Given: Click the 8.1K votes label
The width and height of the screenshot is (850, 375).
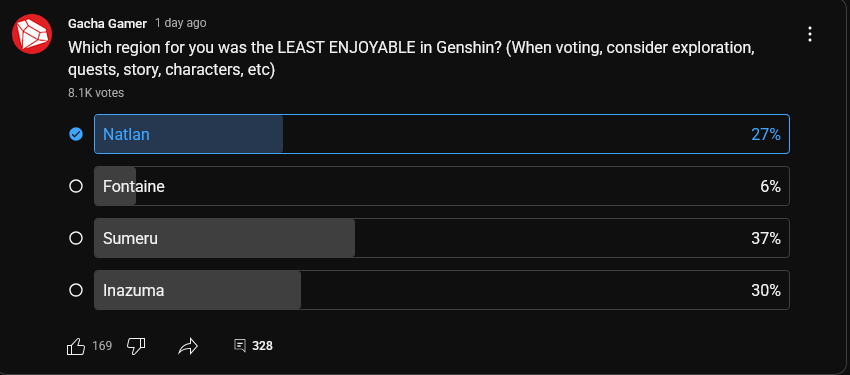Looking at the screenshot, I should coord(96,93).
